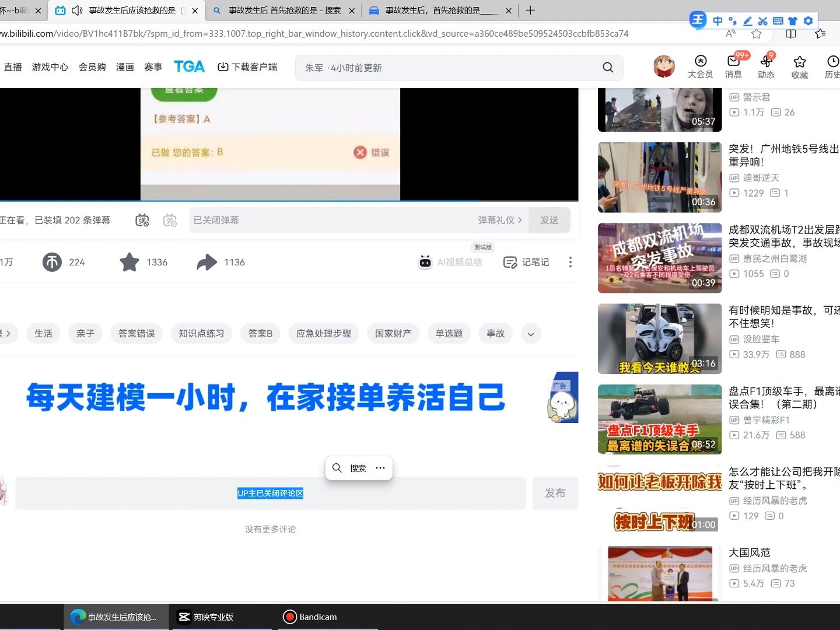Click the coin (投币) icon
840x630 pixels.
[x=52, y=262]
